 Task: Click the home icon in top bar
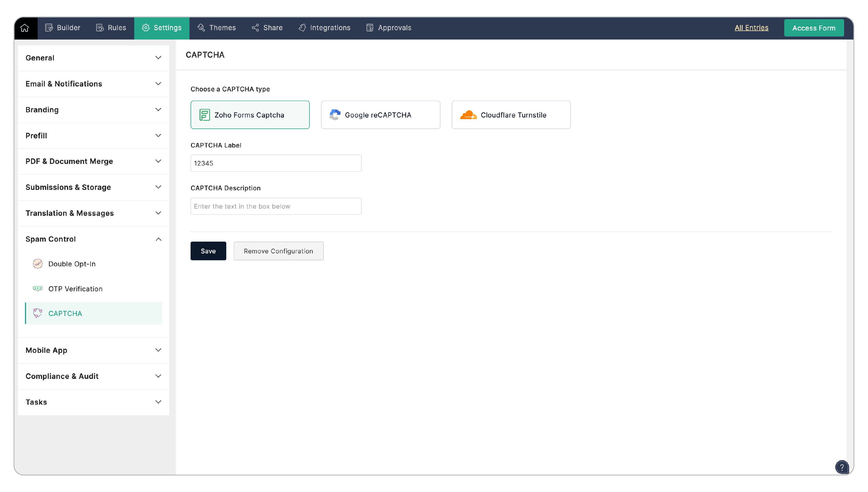click(x=25, y=28)
